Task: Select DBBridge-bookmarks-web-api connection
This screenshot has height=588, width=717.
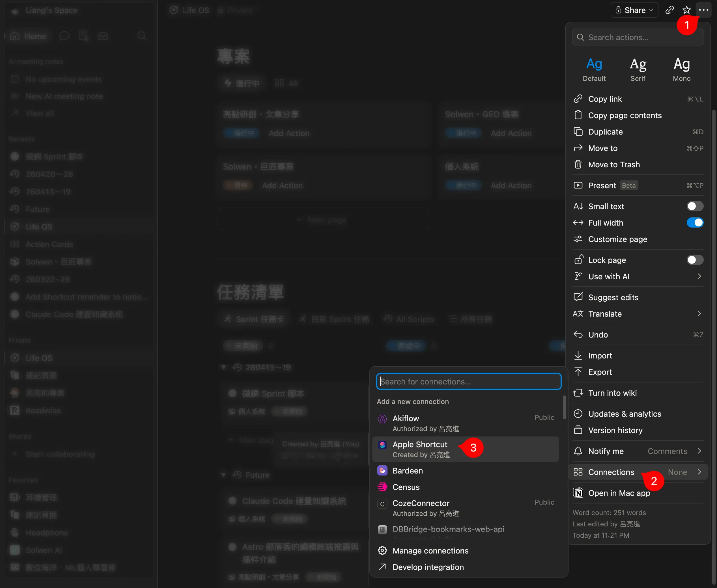Action: click(x=465, y=530)
